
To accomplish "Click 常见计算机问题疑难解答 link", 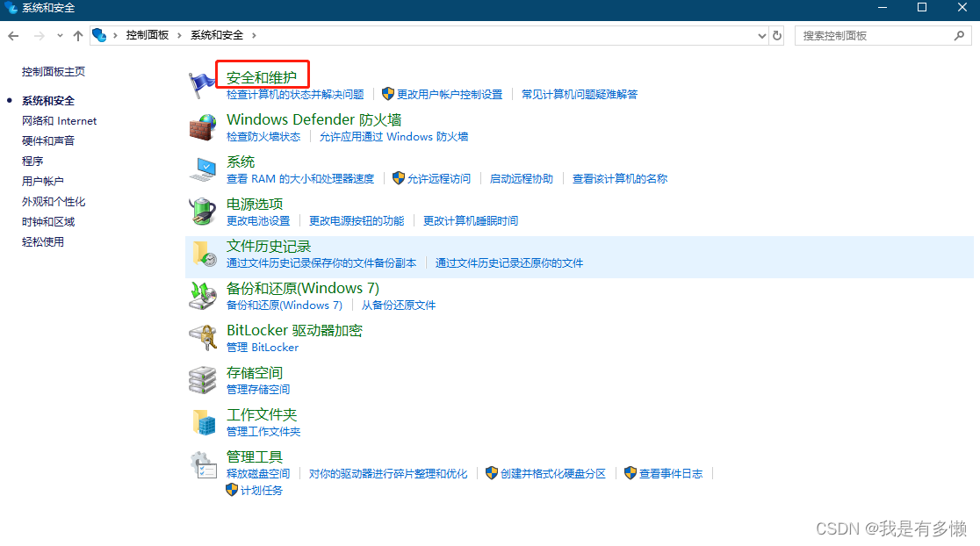I will 580,94.
